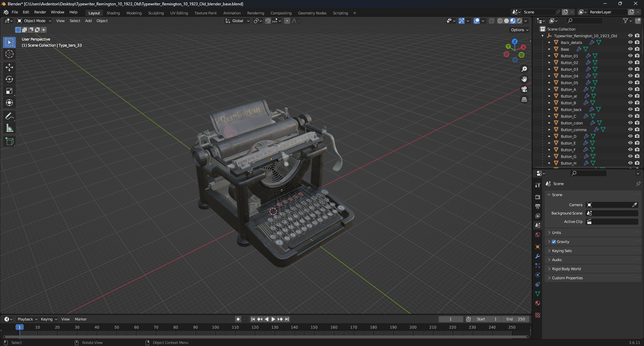Screen dimensions: 644x346
Task: Disable Button_A in renders
Action: coord(637,89)
